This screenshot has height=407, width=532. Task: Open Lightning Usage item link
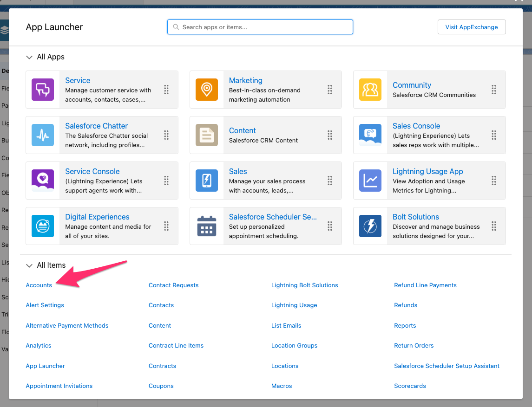[x=294, y=305]
